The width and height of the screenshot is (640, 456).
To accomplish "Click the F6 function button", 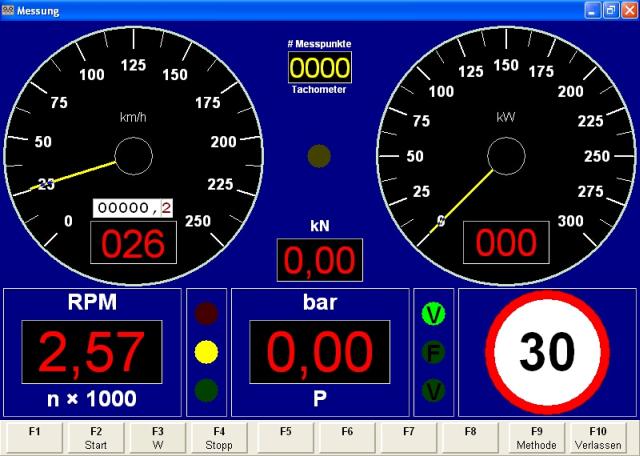I will [347, 438].
